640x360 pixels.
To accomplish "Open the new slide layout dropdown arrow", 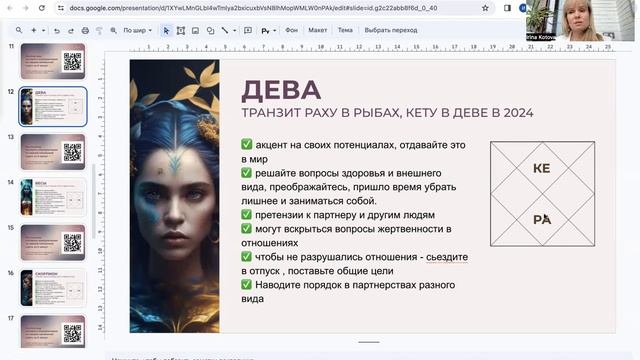I will tap(43, 30).
